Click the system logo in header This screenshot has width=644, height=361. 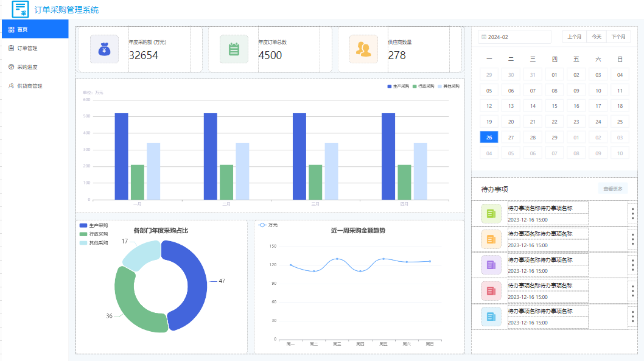point(20,9)
